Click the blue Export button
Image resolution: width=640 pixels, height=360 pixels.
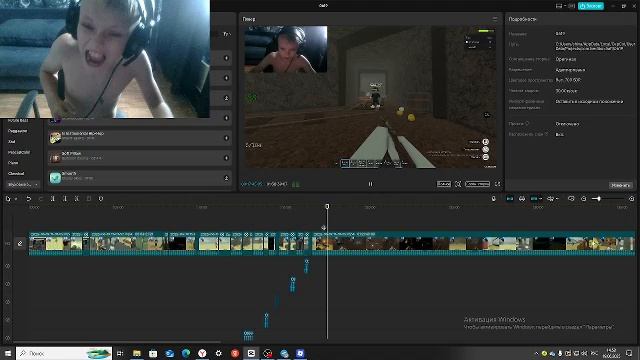click(x=591, y=6)
